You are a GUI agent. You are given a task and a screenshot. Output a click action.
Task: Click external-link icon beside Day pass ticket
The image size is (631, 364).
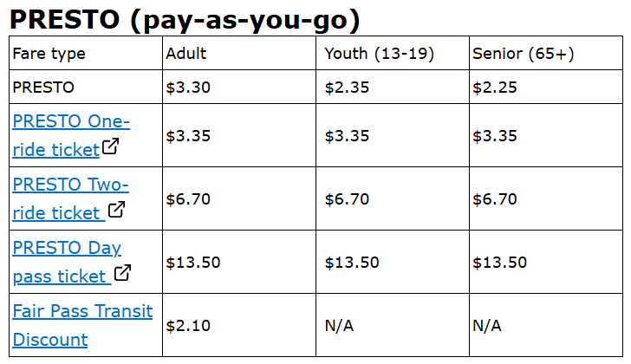click(x=123, y=273)
